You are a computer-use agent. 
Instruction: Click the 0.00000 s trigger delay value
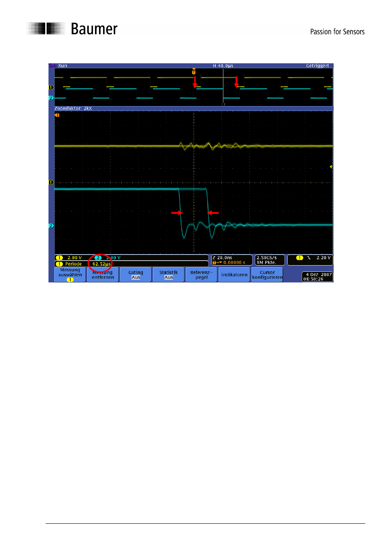click(234, 262)
